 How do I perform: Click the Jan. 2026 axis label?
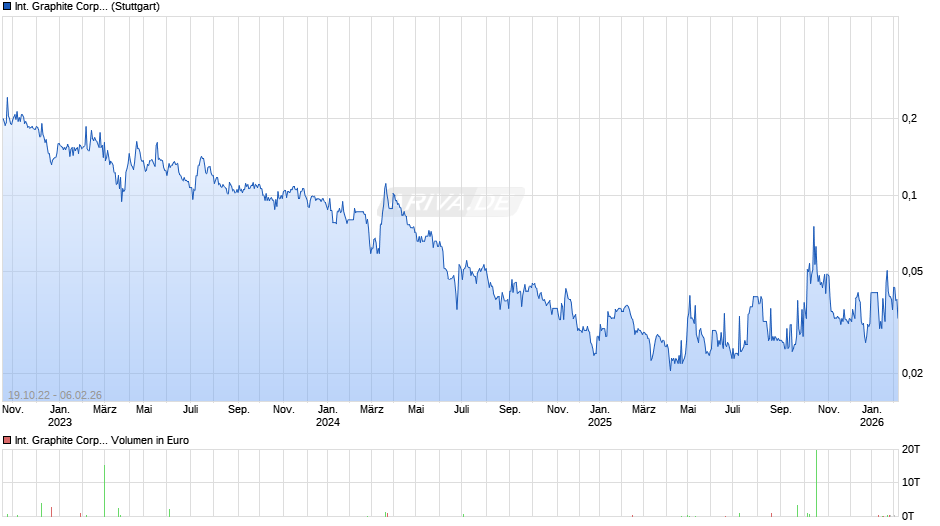tap(872, 416)
